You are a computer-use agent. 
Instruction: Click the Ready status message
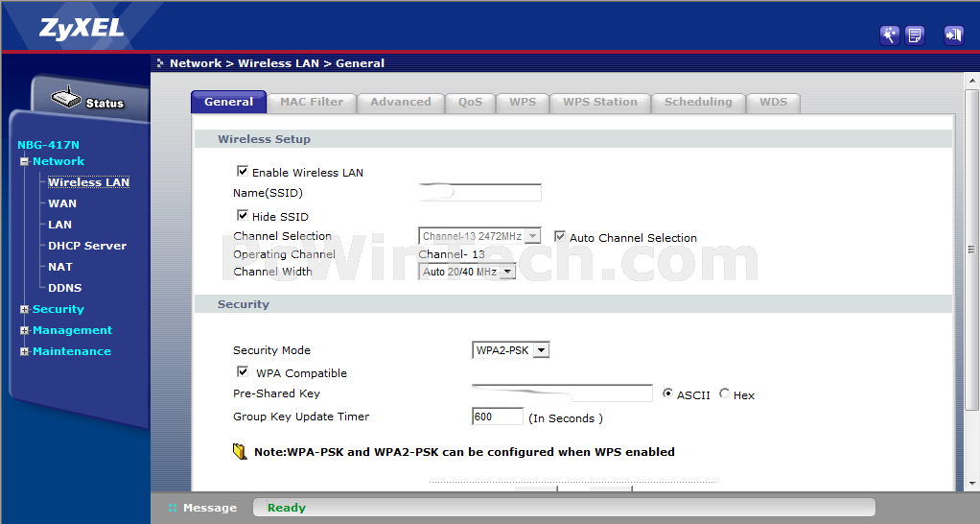[287, 508]
